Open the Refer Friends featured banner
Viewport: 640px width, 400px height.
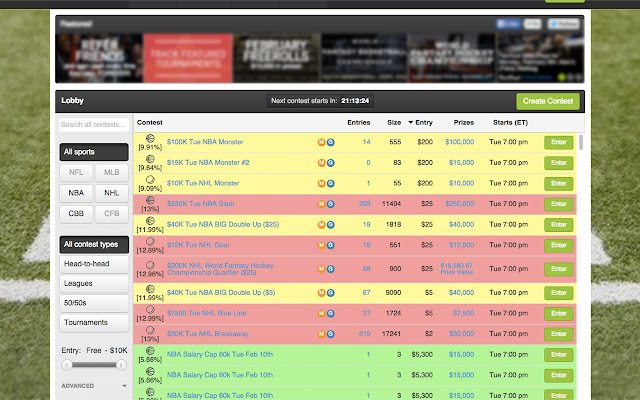[x=99, y=58]
